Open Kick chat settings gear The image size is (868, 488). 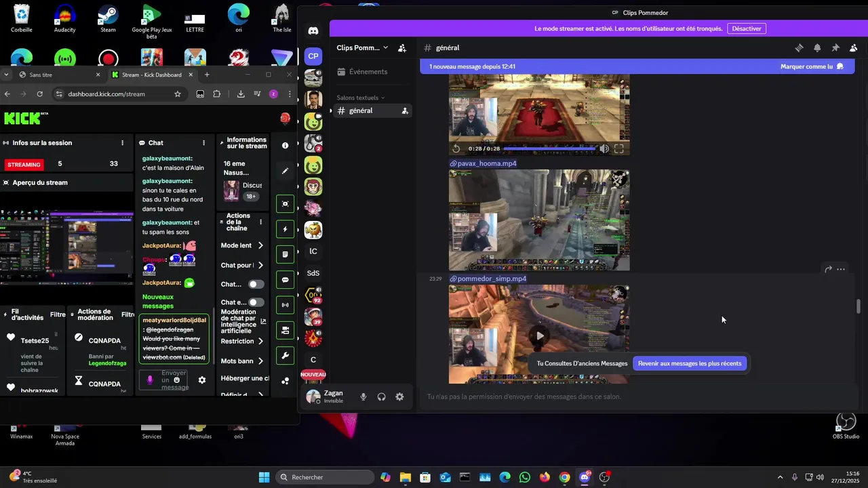(x=202, y=380)
